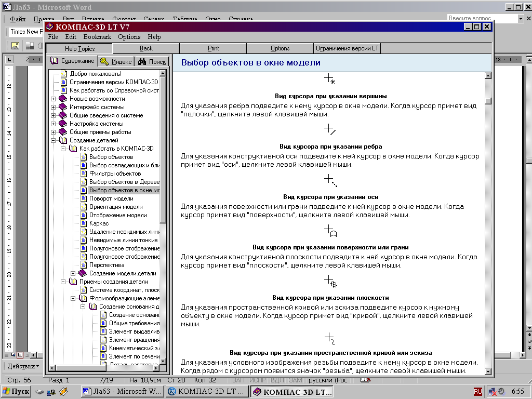Viewport: 532px width, 399px height.
Task: Collapse the Создание основания node
Action: pyautogui.click(x=83, y=307)
